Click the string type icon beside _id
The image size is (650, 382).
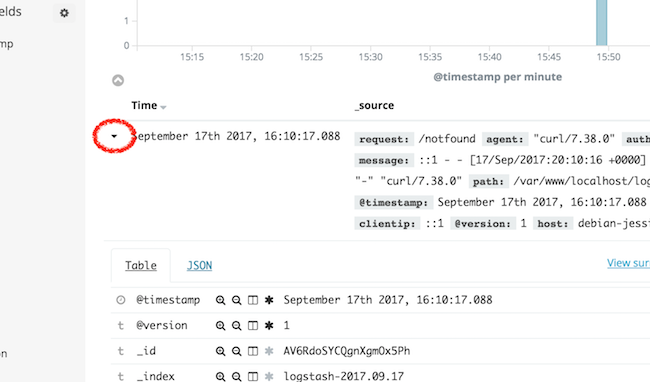(121, 351)
